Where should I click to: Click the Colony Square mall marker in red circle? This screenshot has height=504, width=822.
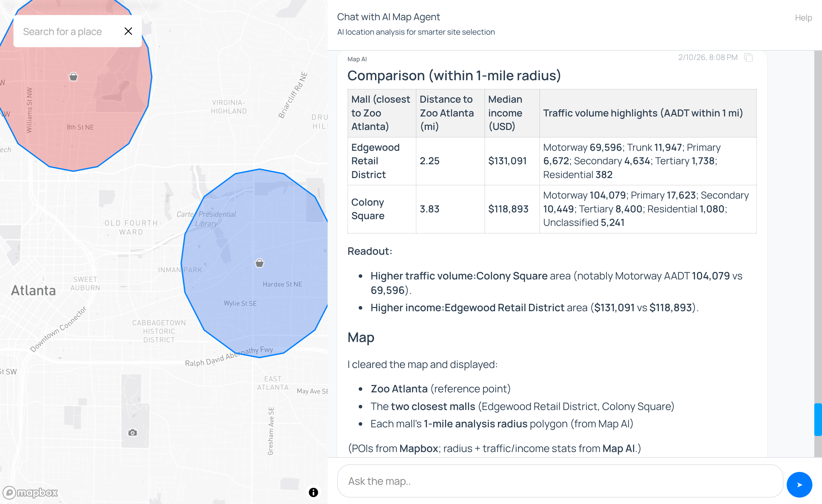click(73, 77)
